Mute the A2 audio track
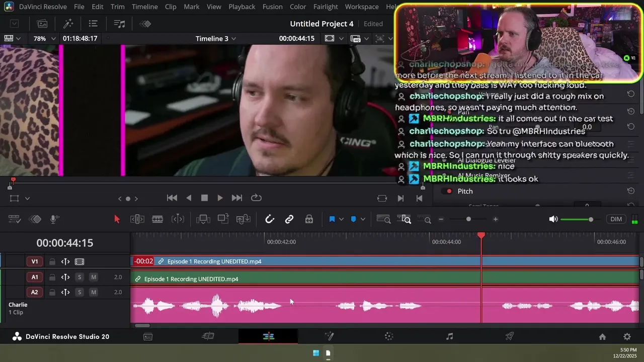 [x=94, y=292]
